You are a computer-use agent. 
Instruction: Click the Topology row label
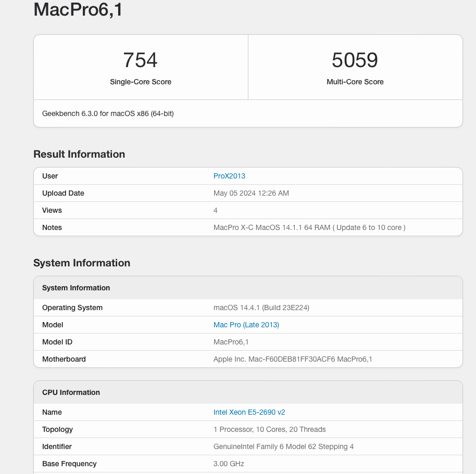pyautogui.click(x=57, y=429)
